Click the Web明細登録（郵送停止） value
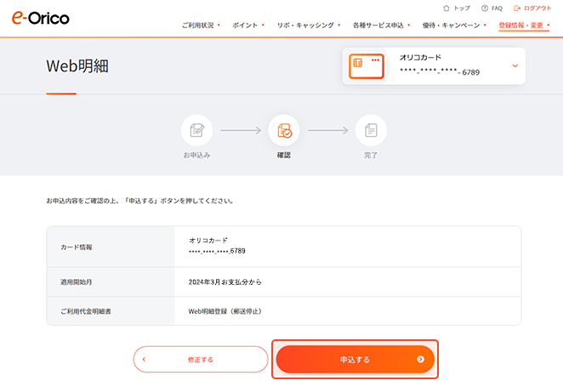Viewport: 563px width, 392px height. pyautogui.click(x=225, y=311)
